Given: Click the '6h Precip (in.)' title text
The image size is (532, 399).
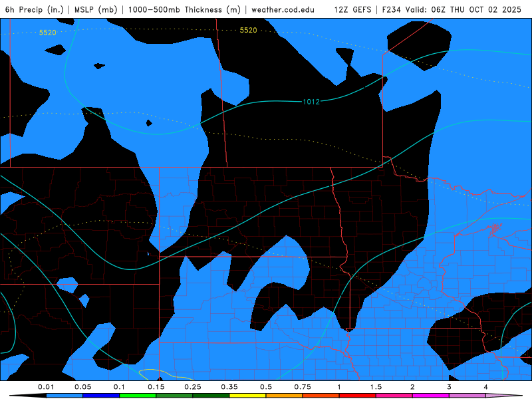Looking at the screenshot, I should pos(35,9).
